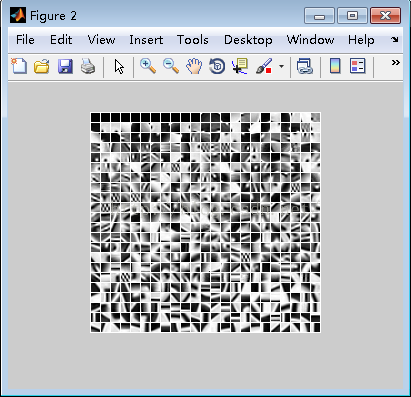This screenshot has width=411, height=397.
Task: Open the Desktop menu
Action: [x=248, y=40]
